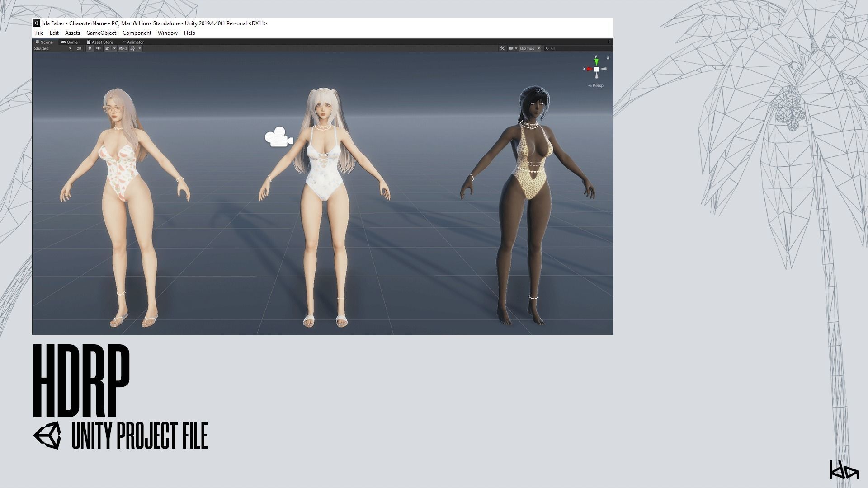Screen dimensions: 868x488
Task: Click the gray right-side gizmo cone
Action: (604, 69)
